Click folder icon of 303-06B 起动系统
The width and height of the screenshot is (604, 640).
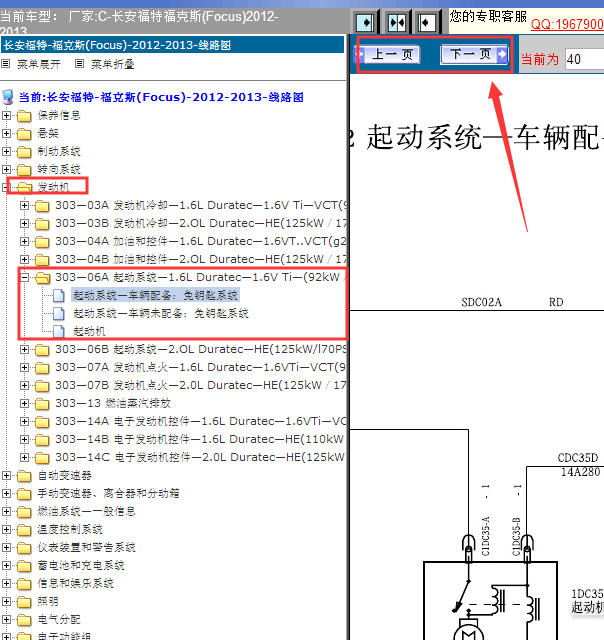click(42, 350)
